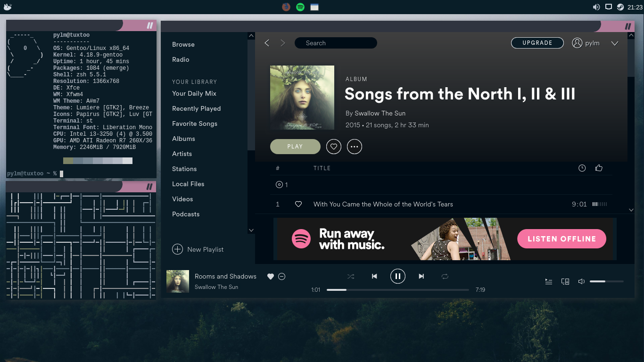Image resolution: width=644 pixels, height=362 pixels.
Task: Pause the currently playing song
Action: tap(398, 276)
